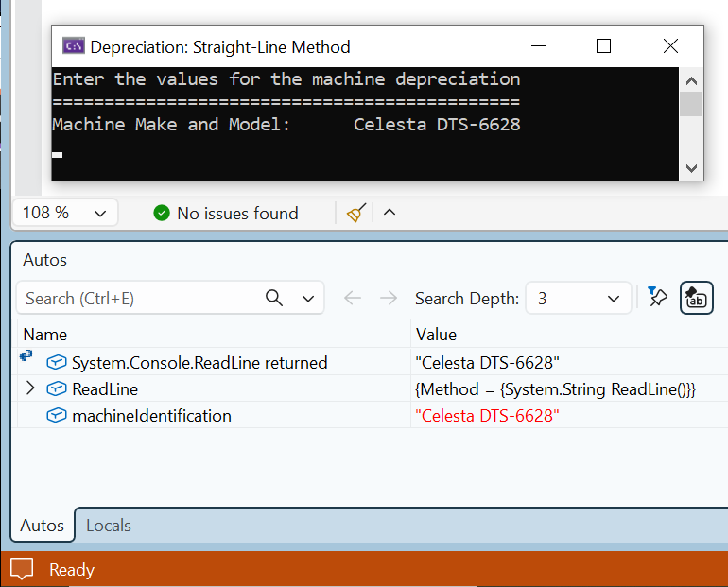The image size is (728, 587).
Task: Click the ReadLine row name
Action: tap(105, 388)
